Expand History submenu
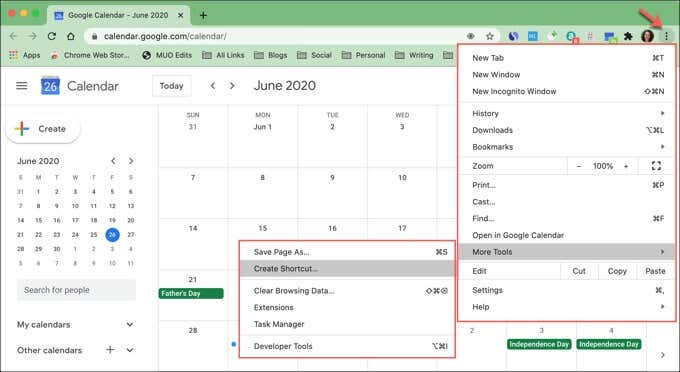The width and height of the screenshot is (680, 372). 566,113
